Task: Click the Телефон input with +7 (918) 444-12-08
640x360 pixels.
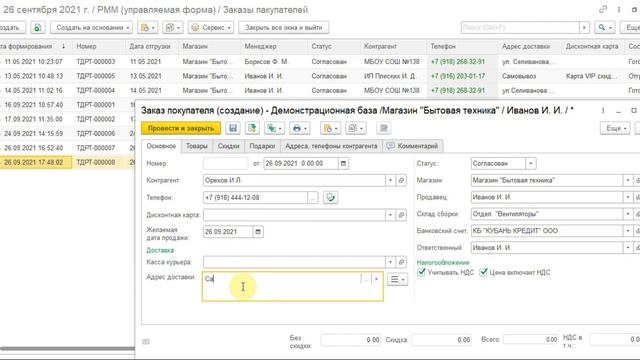Action: click(256, 198)
